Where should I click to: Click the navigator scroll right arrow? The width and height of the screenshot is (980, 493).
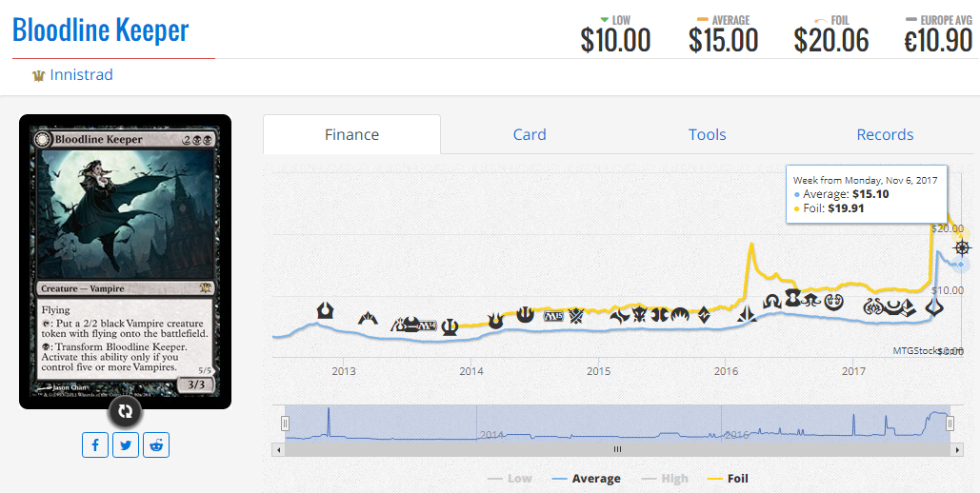(957, 449)
